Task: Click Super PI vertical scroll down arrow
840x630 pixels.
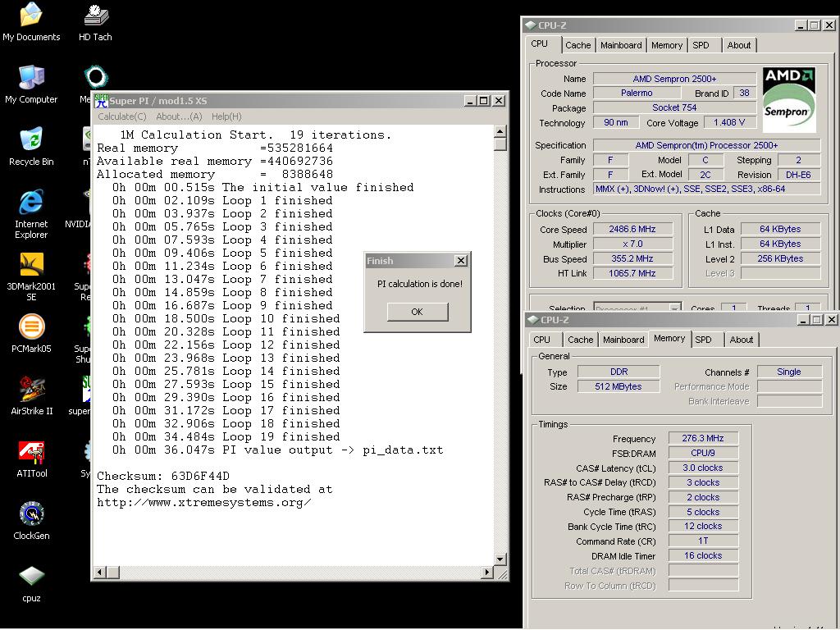Action: click(500, 559)
